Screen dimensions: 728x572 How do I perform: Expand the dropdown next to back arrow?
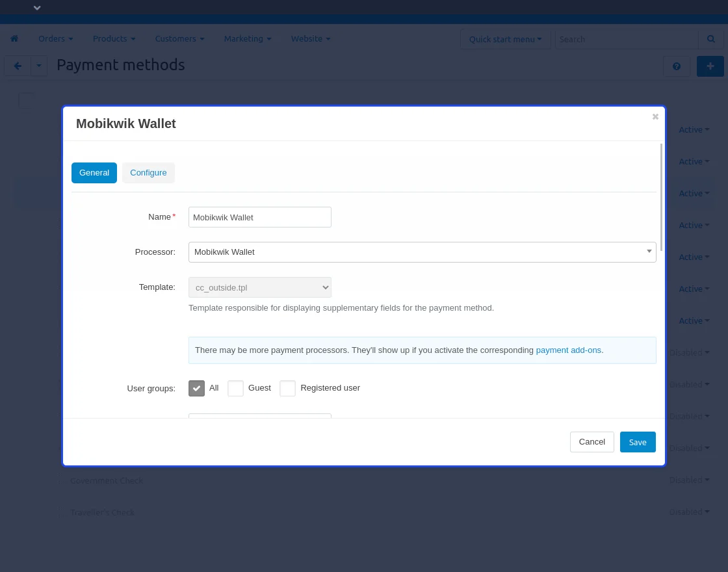(x=39, y=66)
